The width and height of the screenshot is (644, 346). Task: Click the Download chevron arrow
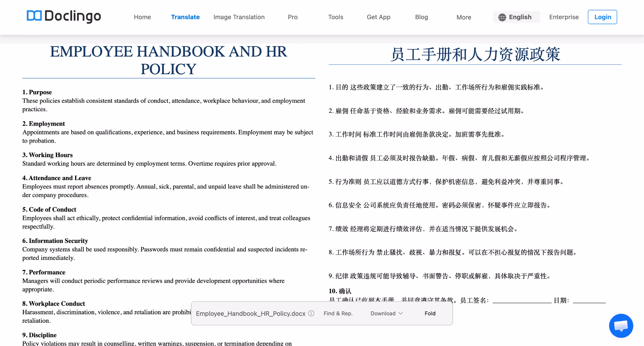click(401, 313)
